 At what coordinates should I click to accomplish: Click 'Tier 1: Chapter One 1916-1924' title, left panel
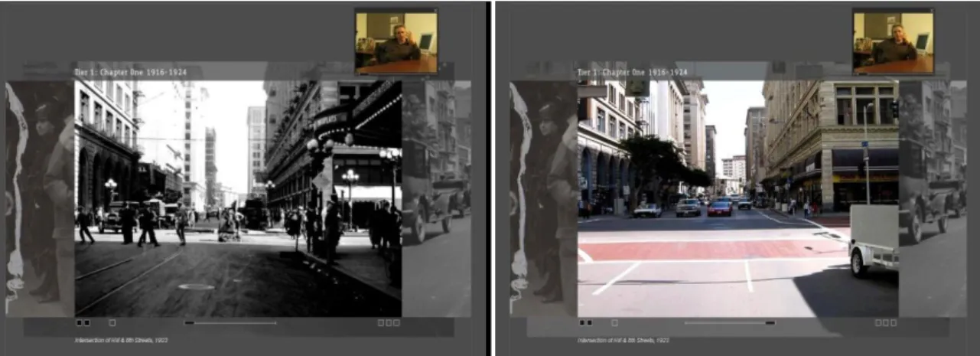click(x=130, y=72)
